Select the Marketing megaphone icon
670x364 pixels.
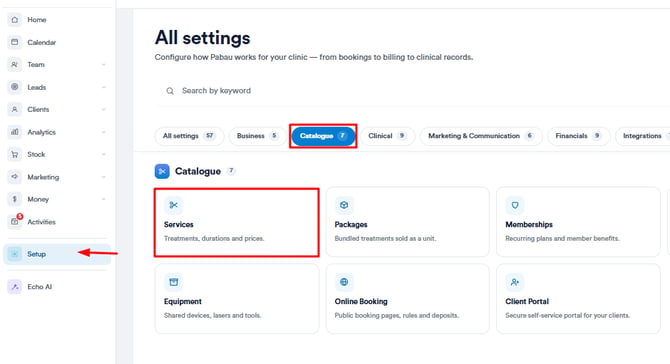click(x=15, y=176)
